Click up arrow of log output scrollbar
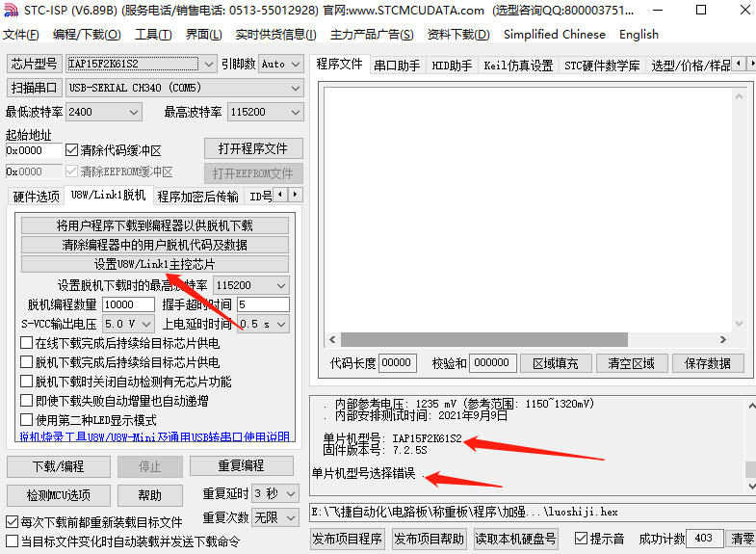 pyautogui.click(x=751, y=406)
